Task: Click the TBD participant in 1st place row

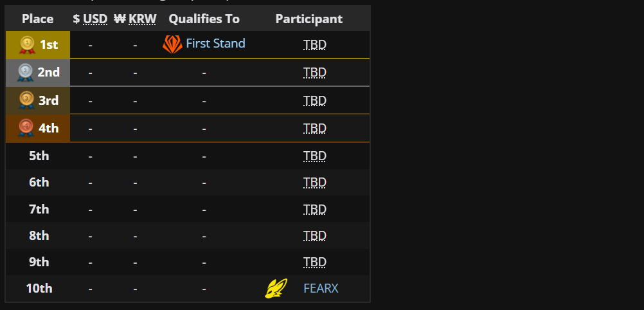Action: 315,45
